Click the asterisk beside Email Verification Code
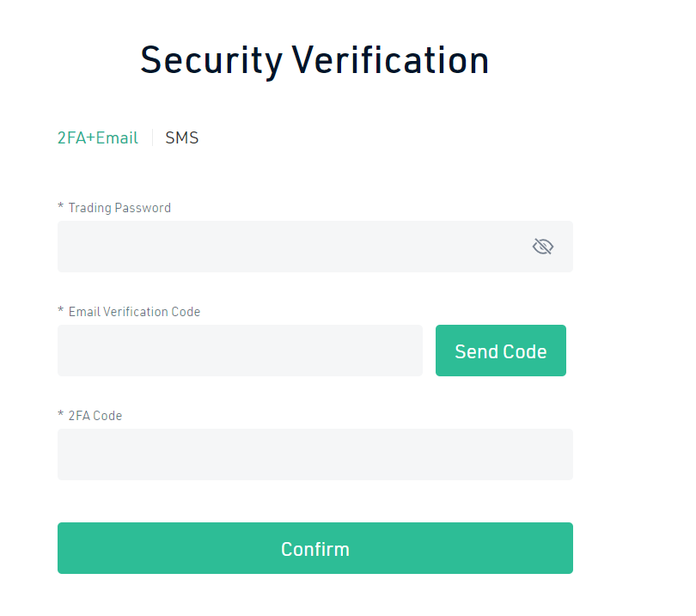This screenshot has height=616, width=696. (61, 311)
